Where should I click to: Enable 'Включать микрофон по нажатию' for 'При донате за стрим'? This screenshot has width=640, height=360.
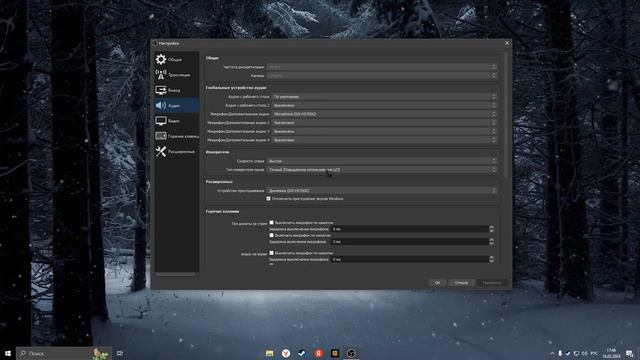[271, 236]
